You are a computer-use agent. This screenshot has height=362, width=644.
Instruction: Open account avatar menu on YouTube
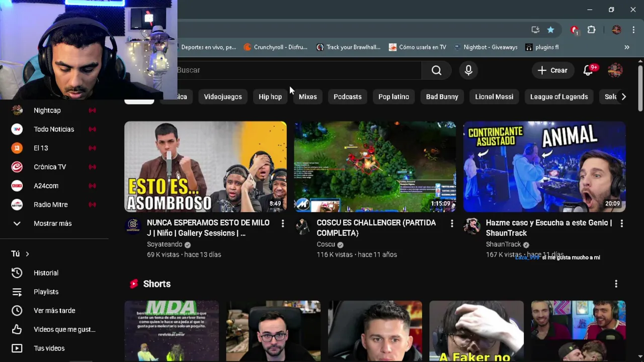(x=615, y=70)
